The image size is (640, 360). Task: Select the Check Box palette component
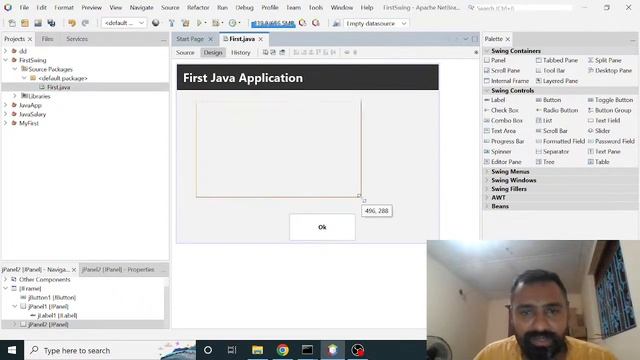[501, 110]
